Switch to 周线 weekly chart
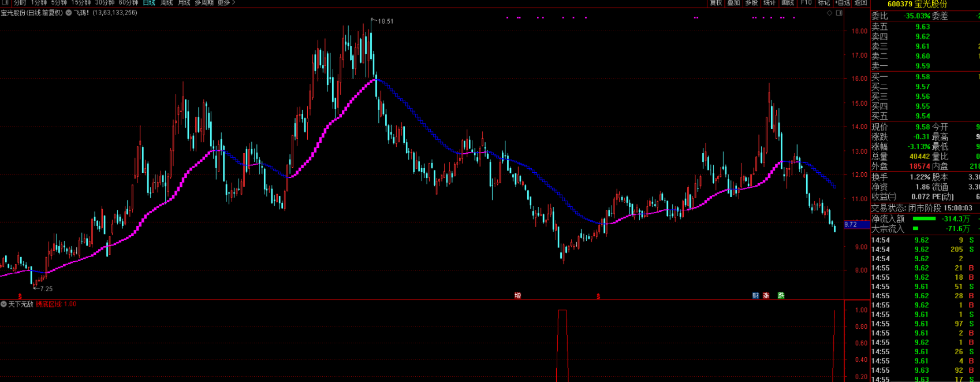 pyautogui.click(x=167, y=3)
